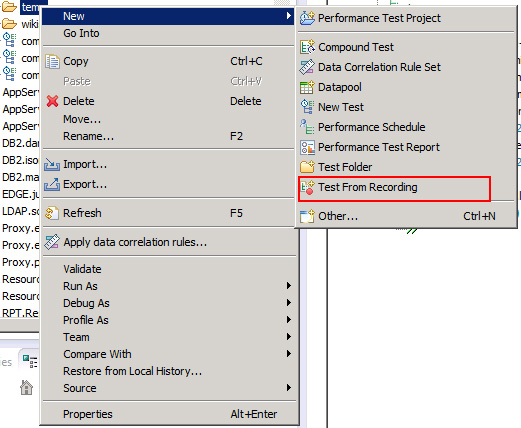This screenshot has height=428, width=521.
Task: Click the home icon in the bottom panel
Action: pyautogui.click(x=26, y=388)
